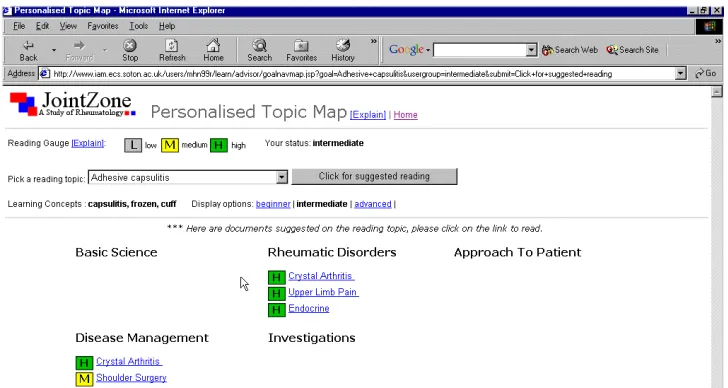Click the Google logo in toolbar

click(x=406, y=49)
